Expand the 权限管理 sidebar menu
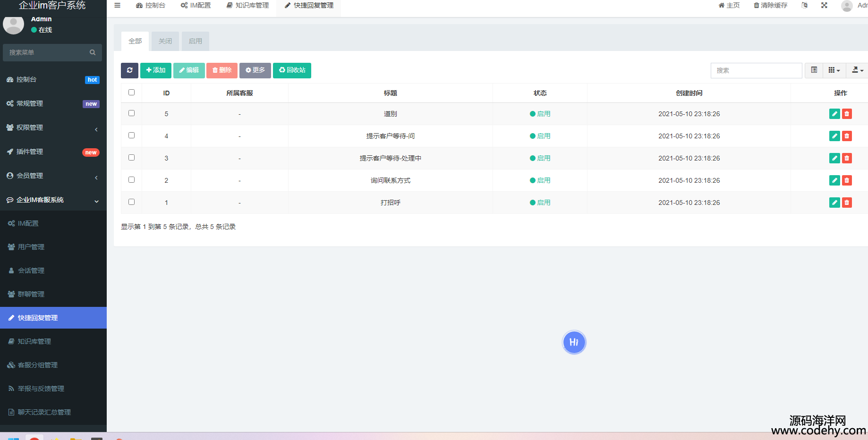 (x=53, y=128)
